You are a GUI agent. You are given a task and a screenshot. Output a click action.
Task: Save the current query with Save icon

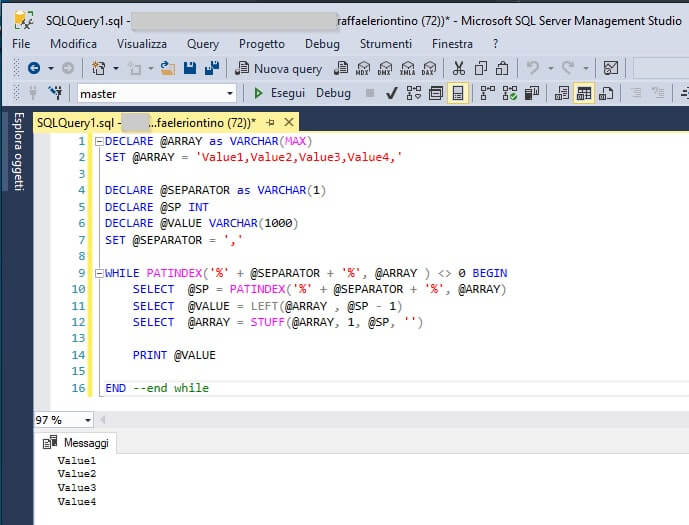tap(190, 68)
